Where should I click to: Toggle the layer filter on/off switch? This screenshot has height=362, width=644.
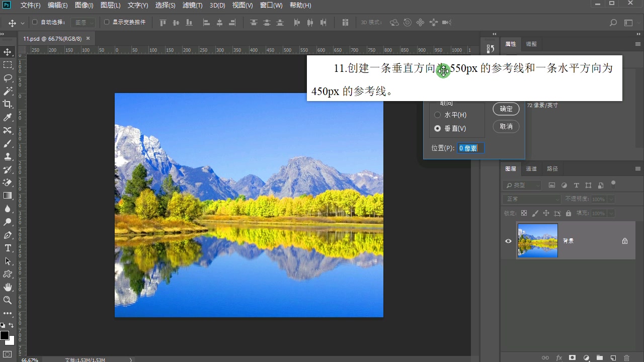pyautogui.click(x=613, y=184)
